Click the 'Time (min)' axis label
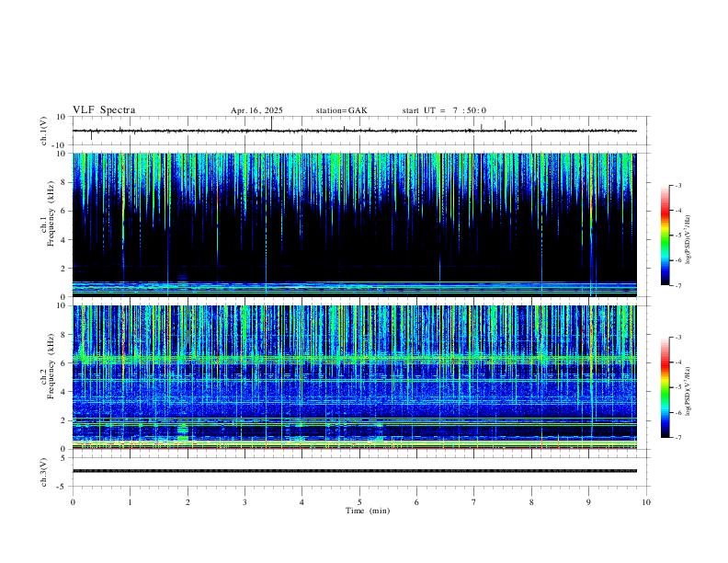The width and height of the screenshot is (728, 563). coord(368,511)
